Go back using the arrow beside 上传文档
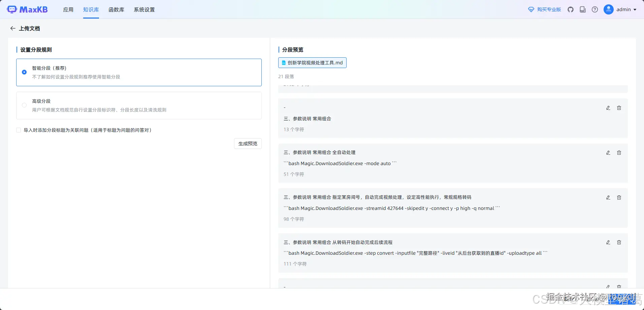Screen dimensions: 644x310 tap(13, 28)
